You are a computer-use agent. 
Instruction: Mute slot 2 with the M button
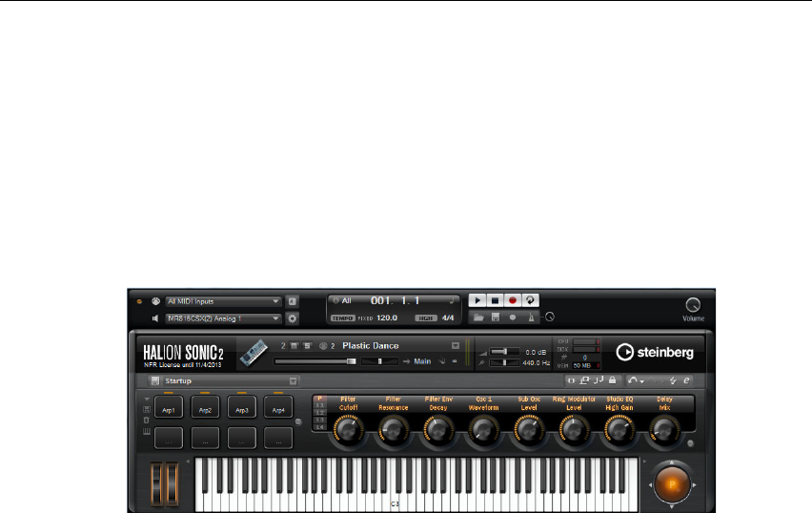point(294,345)
